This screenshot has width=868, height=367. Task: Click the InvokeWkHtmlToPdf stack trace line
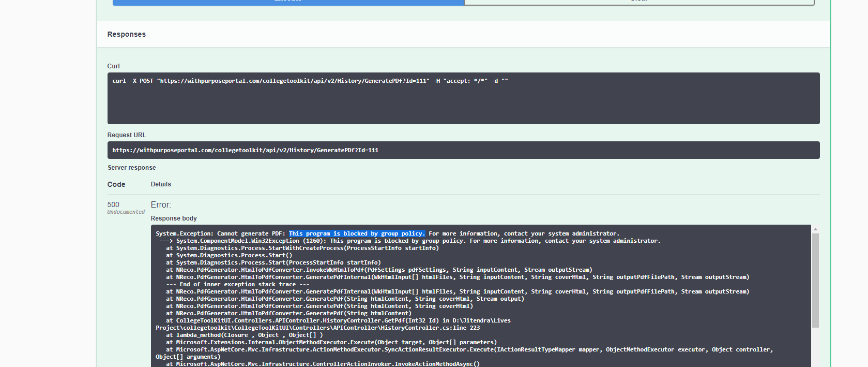(x=379, y=270)
